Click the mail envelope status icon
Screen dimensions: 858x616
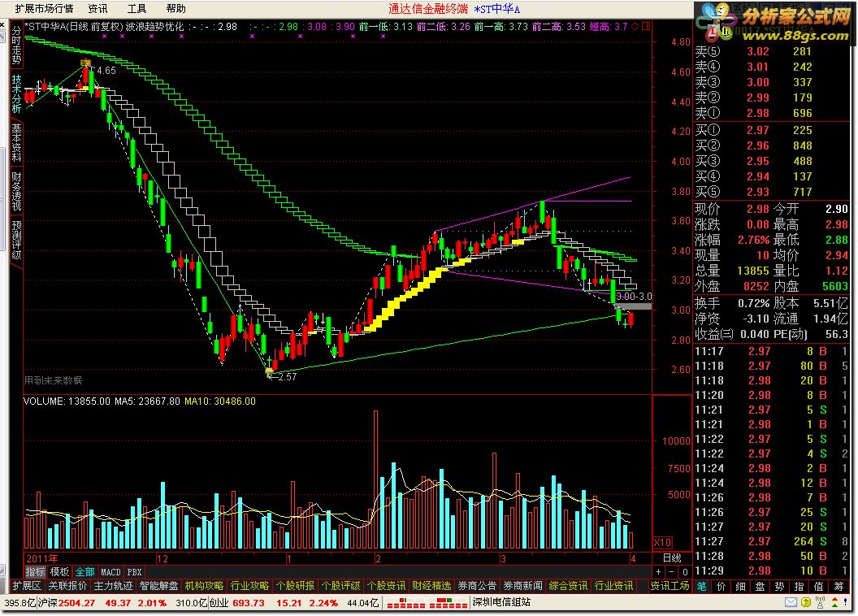click(x=791, y=602)
